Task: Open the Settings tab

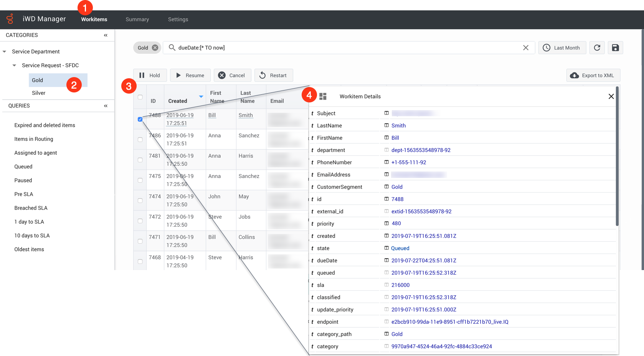Action: pyautogui.click(x=178, y=20)
